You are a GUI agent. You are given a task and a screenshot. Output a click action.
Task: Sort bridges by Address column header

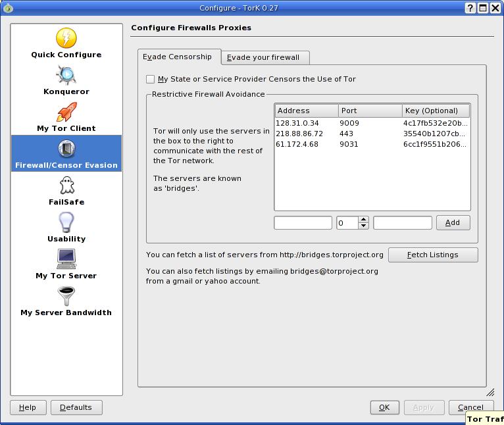pyautogui.click(x=307, y=111)
